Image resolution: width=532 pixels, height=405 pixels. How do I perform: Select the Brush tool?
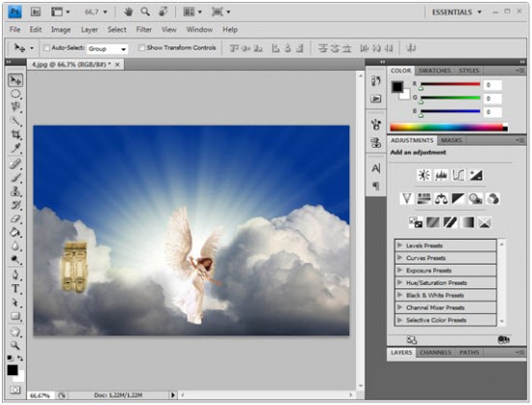point(15,178)
